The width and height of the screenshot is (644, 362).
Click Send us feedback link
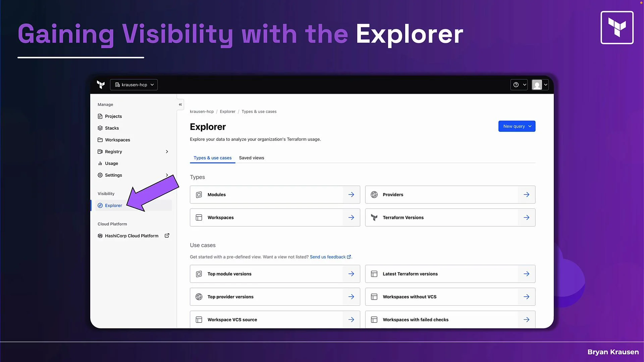point(330,257)
